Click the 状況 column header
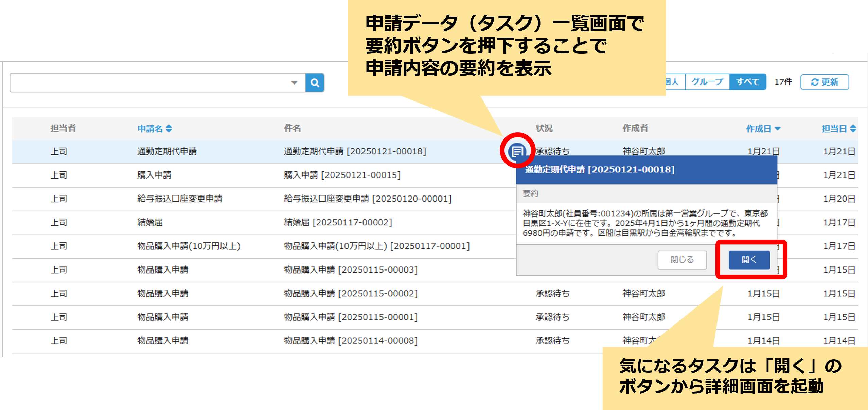868x410 pixels. 544,128
